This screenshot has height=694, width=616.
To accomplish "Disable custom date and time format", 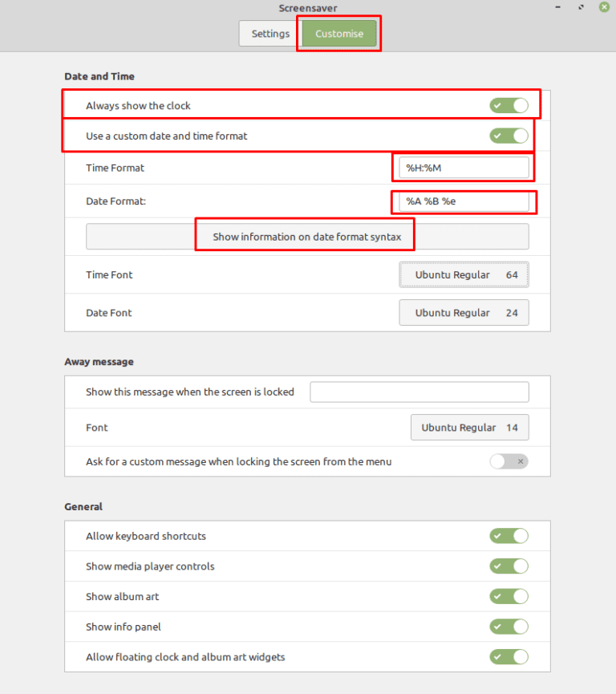I will coord(509,136).
